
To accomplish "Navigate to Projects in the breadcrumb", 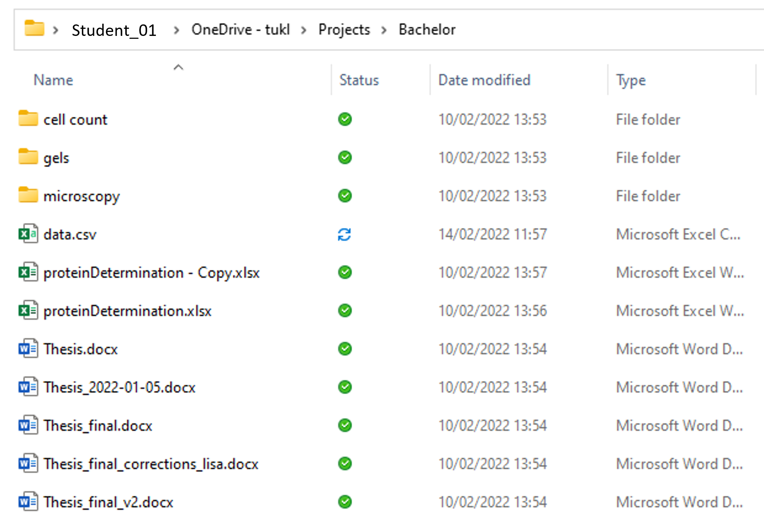I will pos(344,29).
